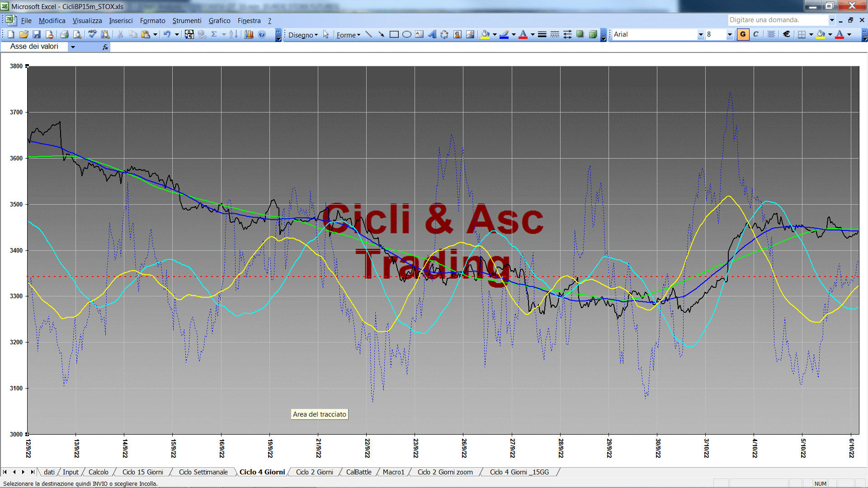The image size is (868, 488).
Task: Open the Inserisci menu
Action: (121, 21)
